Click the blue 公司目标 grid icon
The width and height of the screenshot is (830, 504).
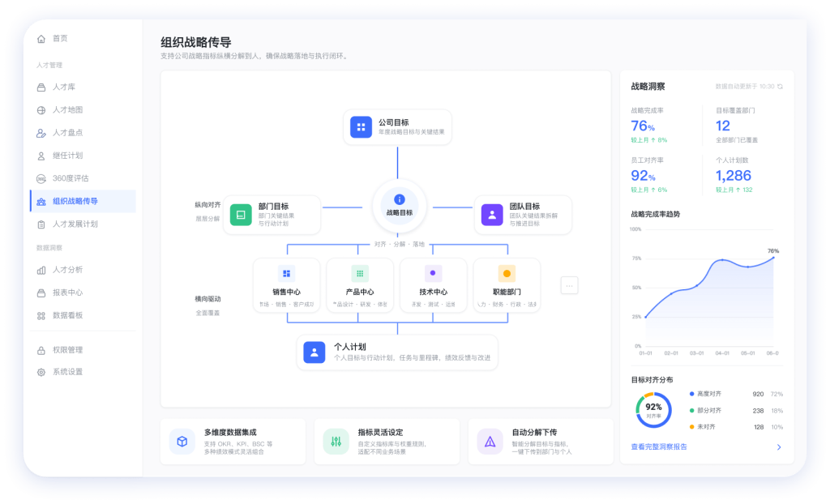click(x=361, y=127)
